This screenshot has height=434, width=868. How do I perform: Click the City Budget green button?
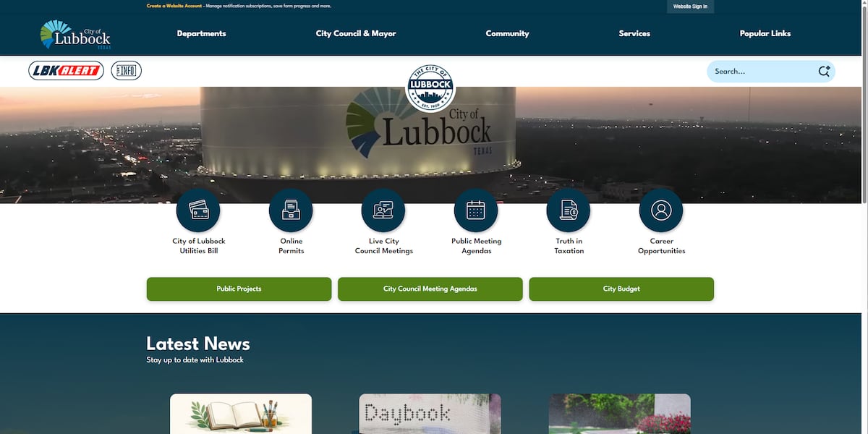[x=621, y=289]
